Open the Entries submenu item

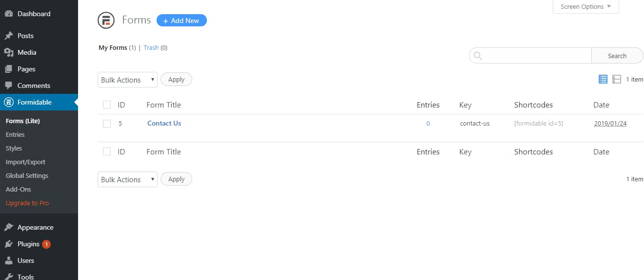[x=15, y=134]
